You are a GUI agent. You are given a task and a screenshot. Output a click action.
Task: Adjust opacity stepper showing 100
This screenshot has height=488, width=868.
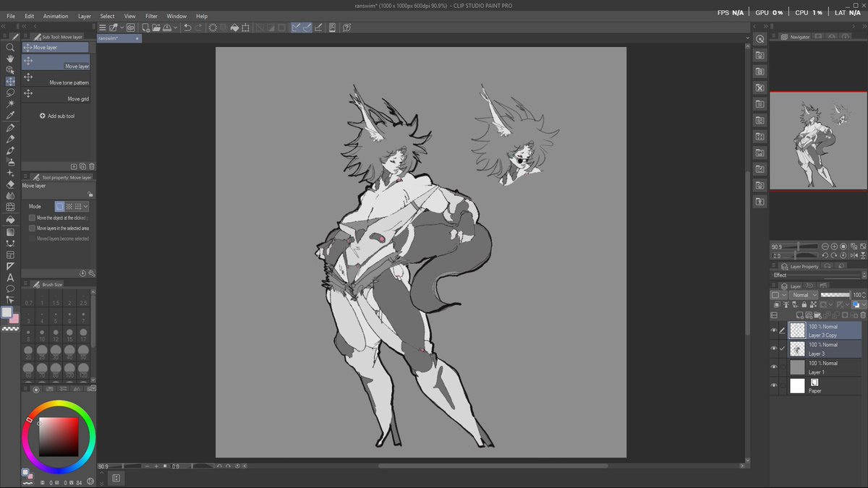click(x=864, y=295)
